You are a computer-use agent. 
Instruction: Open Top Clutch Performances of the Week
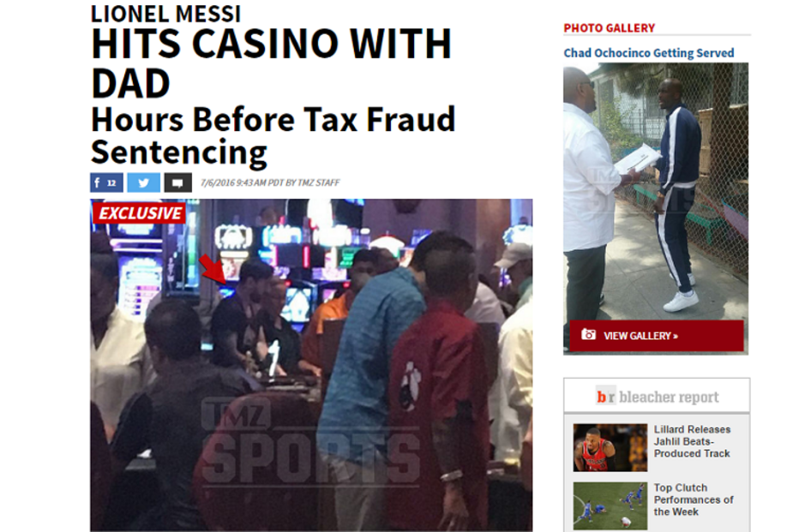coord(694,499)
